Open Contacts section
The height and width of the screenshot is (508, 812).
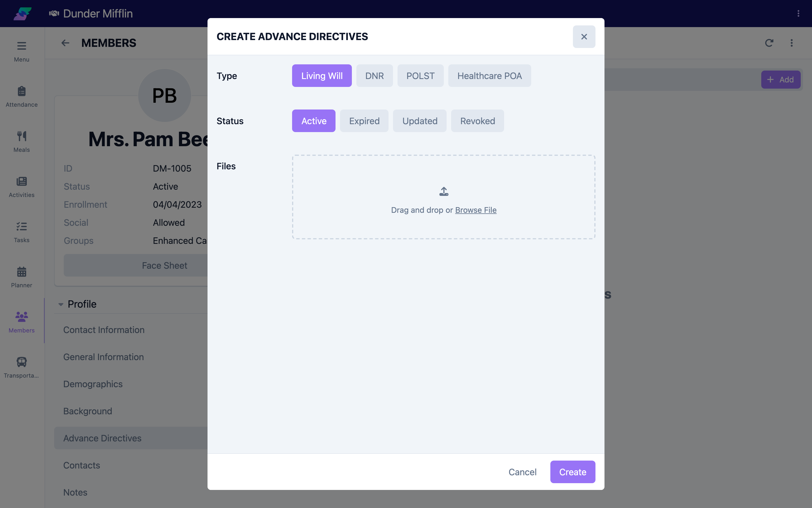81,465
